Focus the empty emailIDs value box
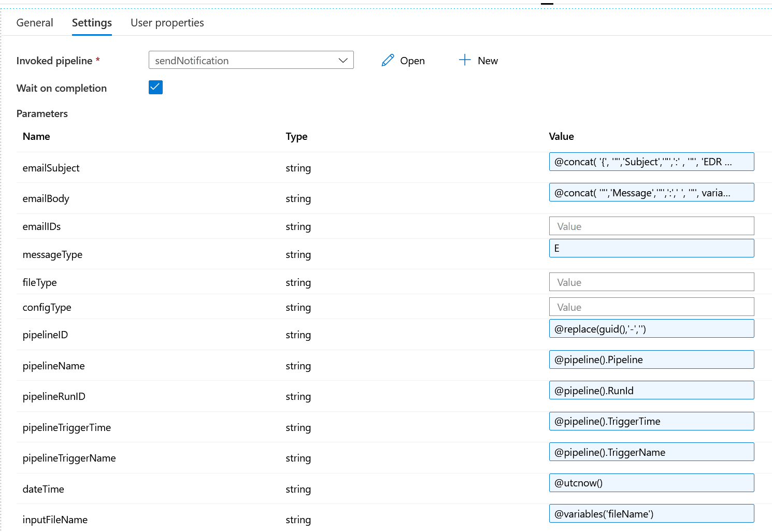The image size is (772, 532). click(651, 226)
